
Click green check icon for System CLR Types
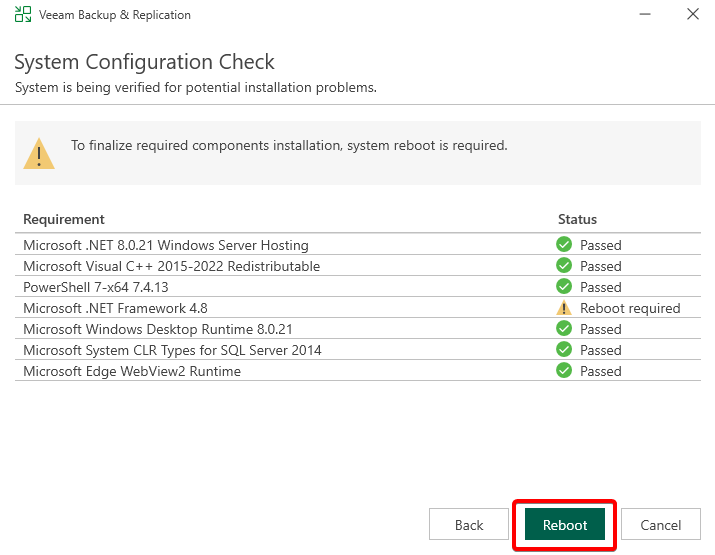(x=564, y=350)
